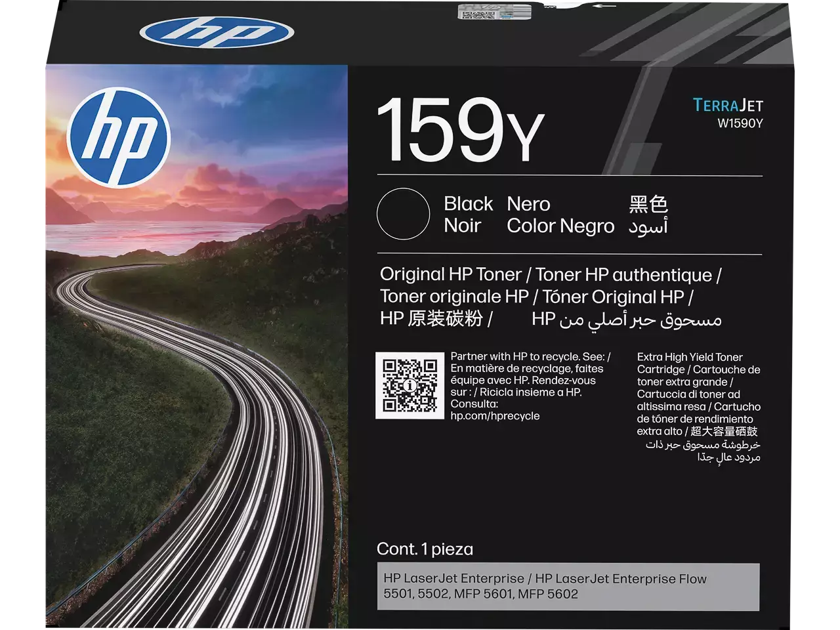The height and width of the screenshot is (630, 840).
Task: Click the word 'Black'
Action: pyautogui.click(x=468, y=203)
